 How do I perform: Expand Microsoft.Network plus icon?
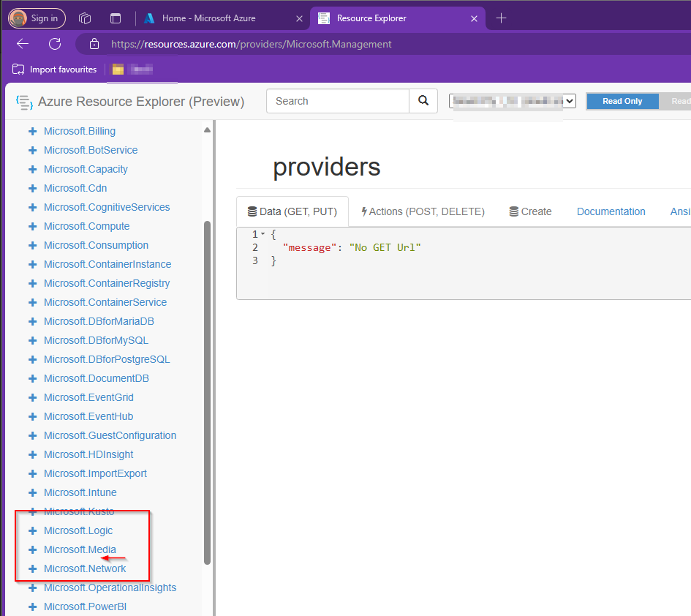[33, 569]
